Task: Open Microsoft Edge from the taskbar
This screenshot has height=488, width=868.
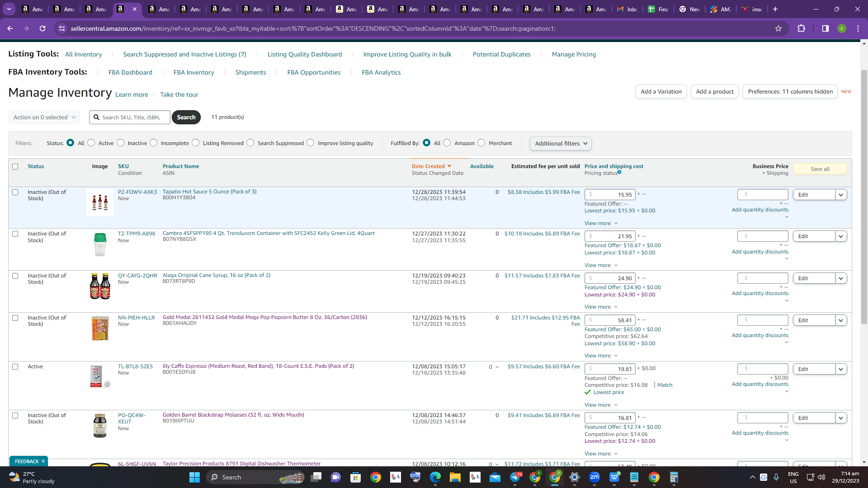Action: click(435, 477)
